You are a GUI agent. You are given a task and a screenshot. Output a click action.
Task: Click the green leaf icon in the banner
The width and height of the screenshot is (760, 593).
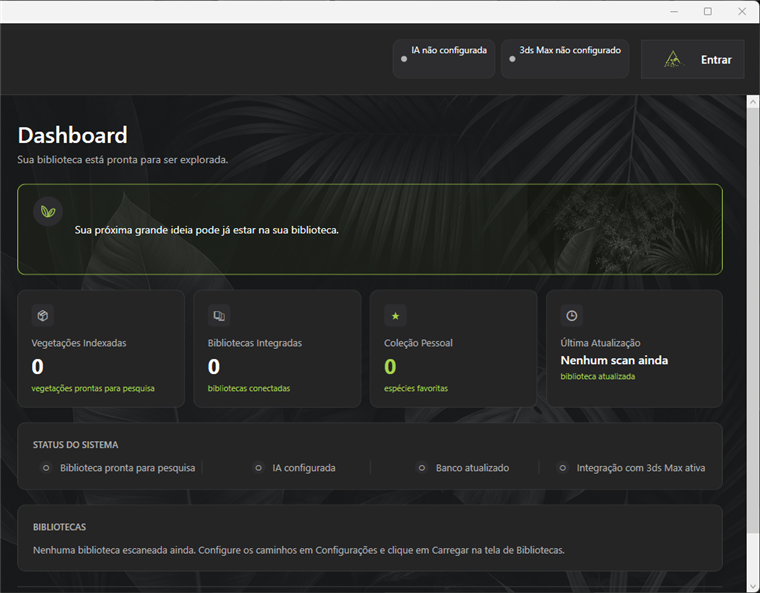click(48, 211)
